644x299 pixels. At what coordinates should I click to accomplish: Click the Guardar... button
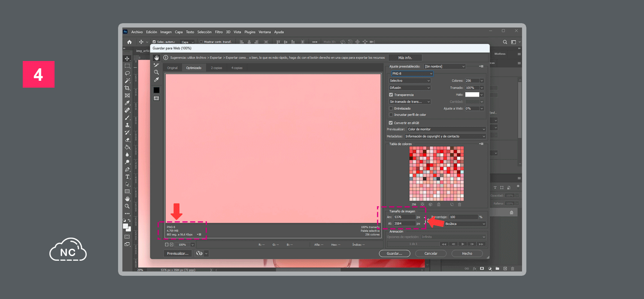(394, 253)
